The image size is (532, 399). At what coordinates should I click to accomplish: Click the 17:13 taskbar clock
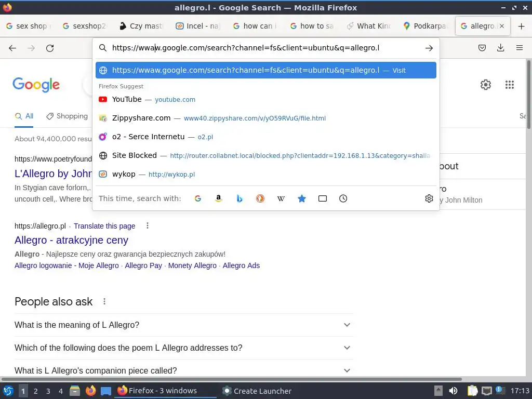(520, 391)
